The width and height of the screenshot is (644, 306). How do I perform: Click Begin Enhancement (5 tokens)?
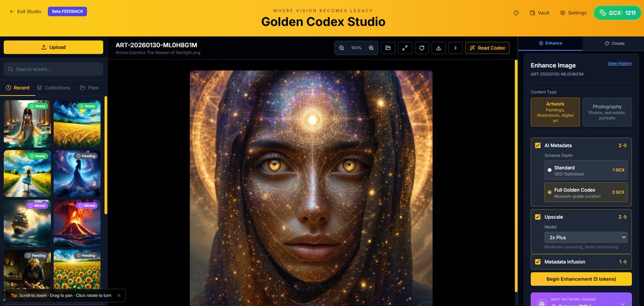581,279
